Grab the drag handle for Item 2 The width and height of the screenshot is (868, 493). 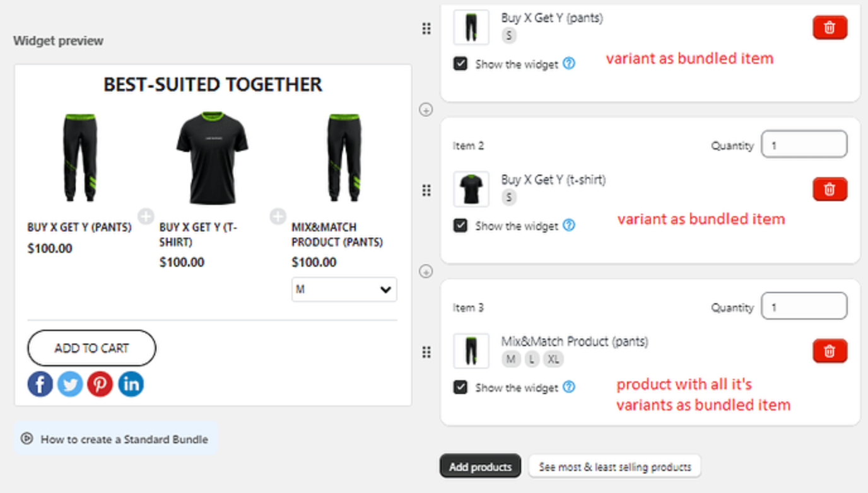(426, 190)
